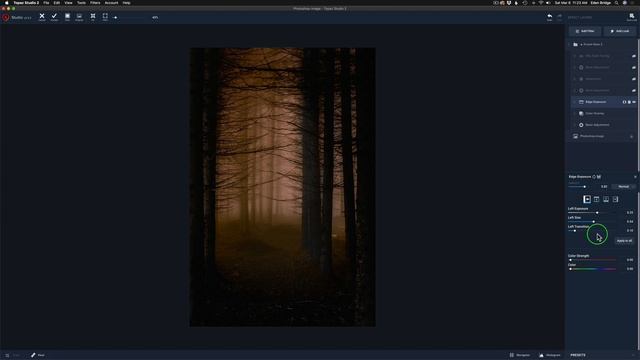The width and height of the screenshot is (640, 360).
Task: Select the right edge icon in Edge Exposure
Action: click(x=615, y=199)
